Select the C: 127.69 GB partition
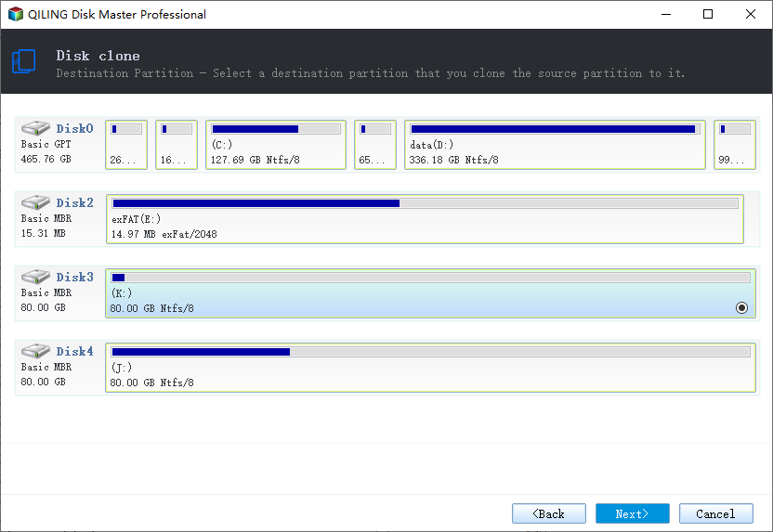Screen dimensions: 773x532 click(x=276, y=145)
